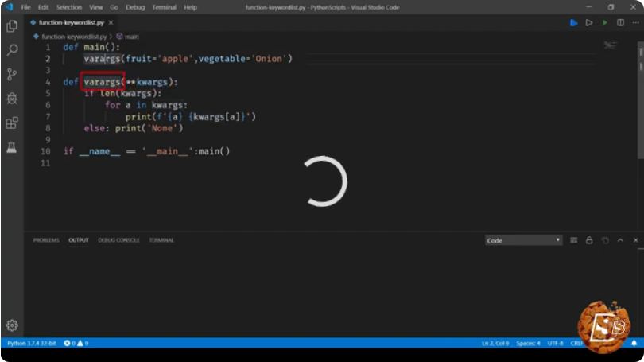This screenshot has width=644, height=362.
Task: Open the Code output channel dropdown
Action: click(523, 240)
